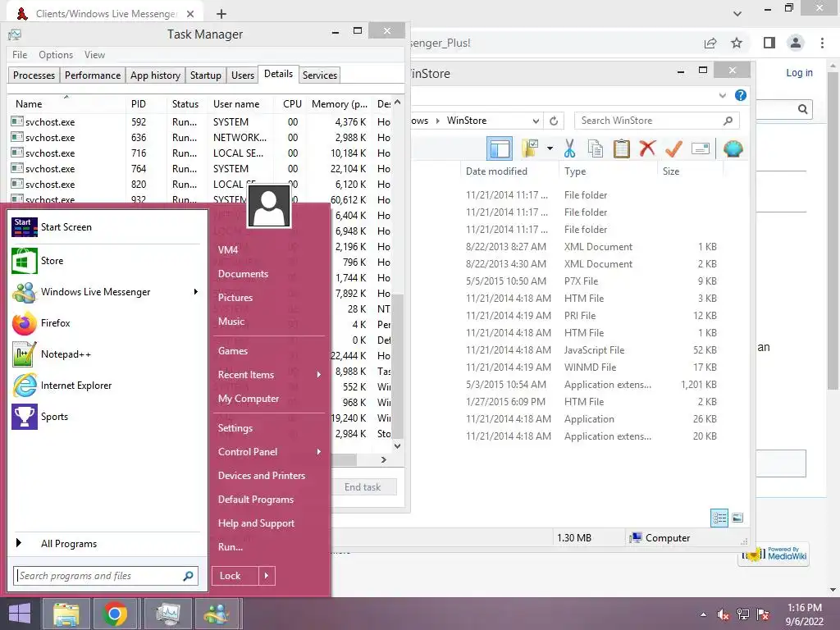840x630 pixels.
Task: Open the Chrome tab search chevron
Action: click(737, 13)
